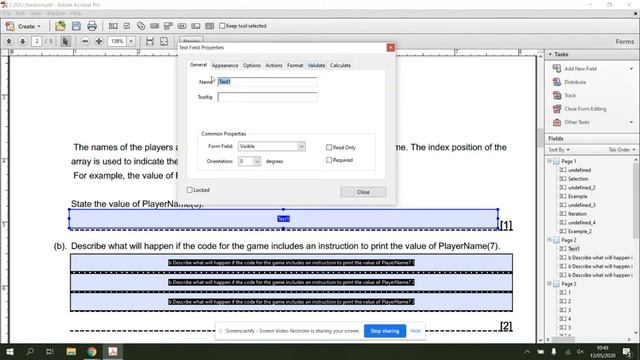Click Hide link in Screencastify bar

click(x=415, y=331)
